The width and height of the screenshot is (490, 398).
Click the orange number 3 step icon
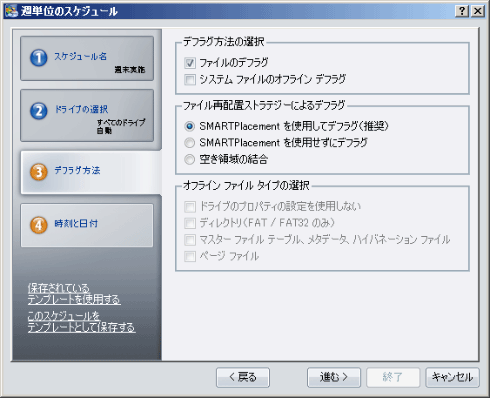click(39, 172)
